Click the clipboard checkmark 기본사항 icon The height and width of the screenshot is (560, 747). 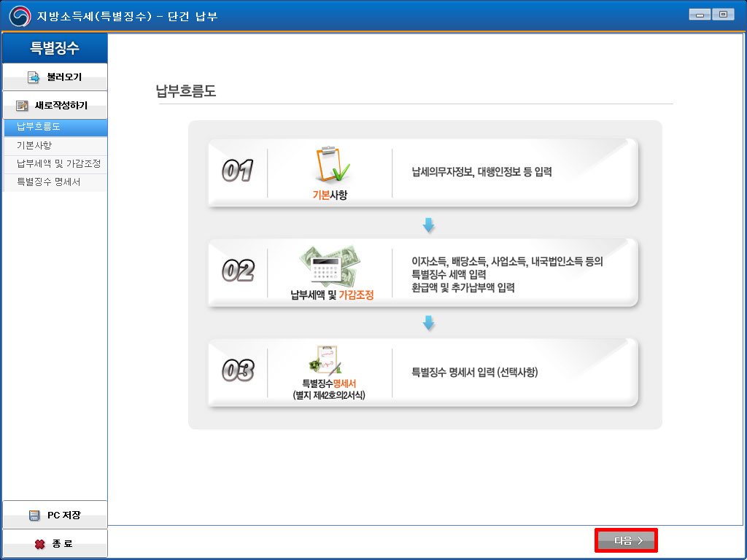332,165
